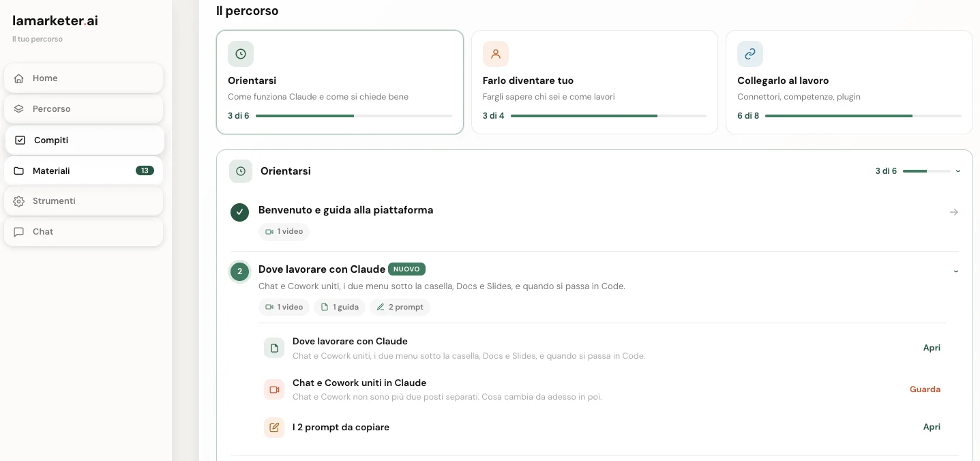Click the 3 di 6 label in section header

[x=886, y=171]
